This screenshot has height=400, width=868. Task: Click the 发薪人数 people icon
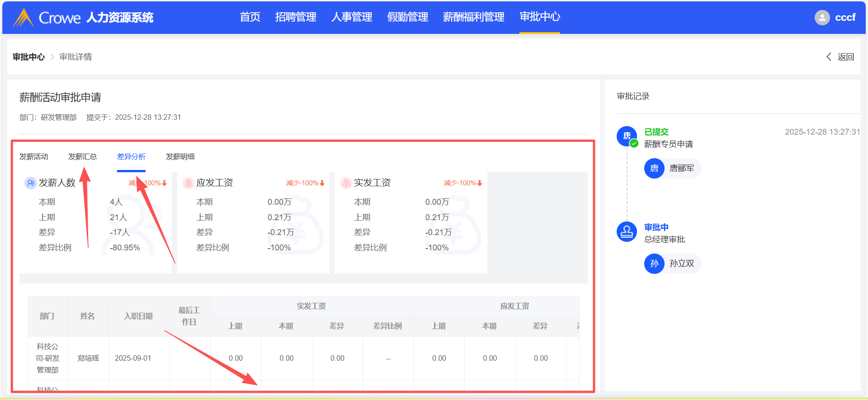pyautogui.click(x=30, y=183)
